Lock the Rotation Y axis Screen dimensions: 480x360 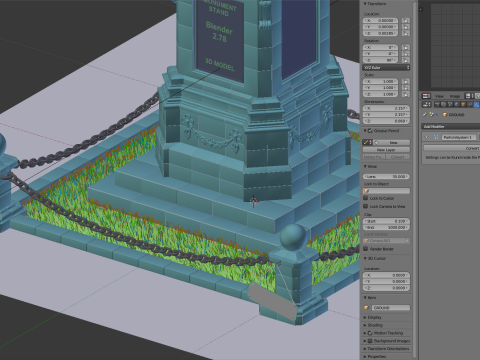406,54
